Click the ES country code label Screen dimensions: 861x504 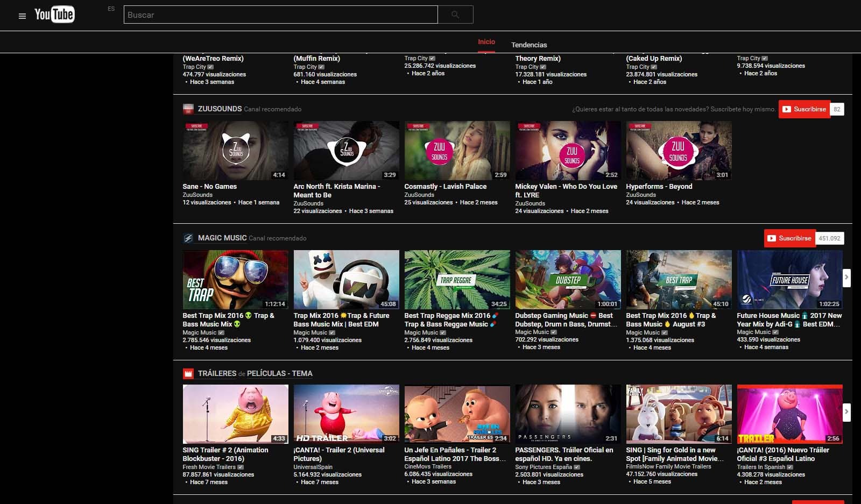111,9
